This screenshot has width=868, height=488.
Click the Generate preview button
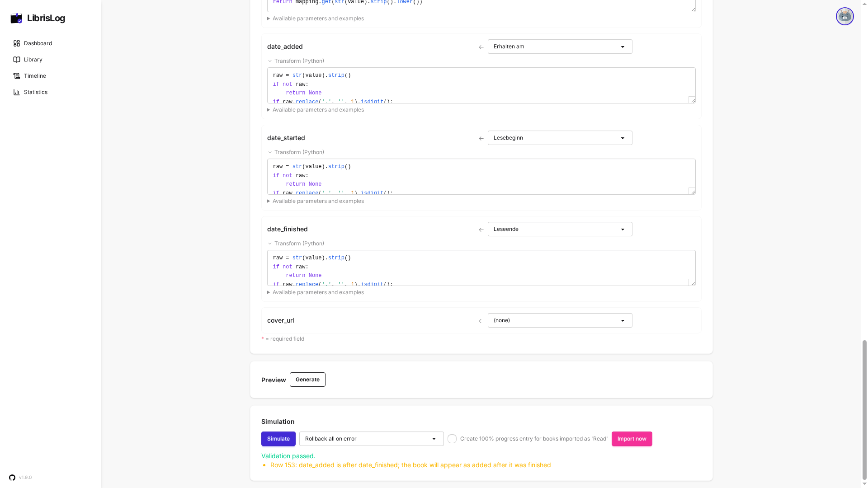pos(307,380)
